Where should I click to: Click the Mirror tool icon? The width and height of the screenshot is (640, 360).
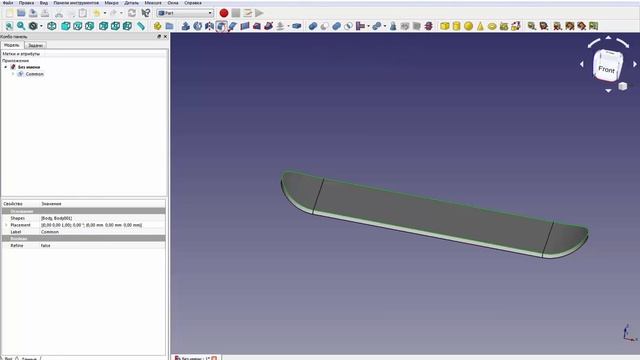[x=209, y=26]
